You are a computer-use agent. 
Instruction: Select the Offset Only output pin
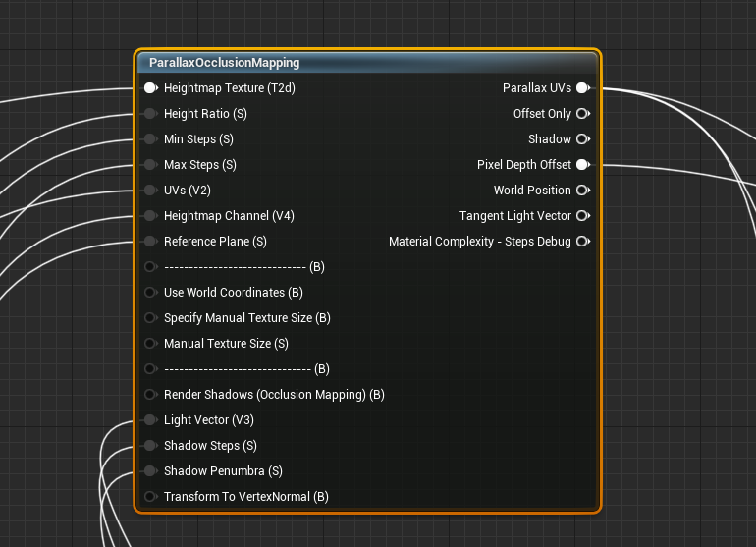point(582,114)
